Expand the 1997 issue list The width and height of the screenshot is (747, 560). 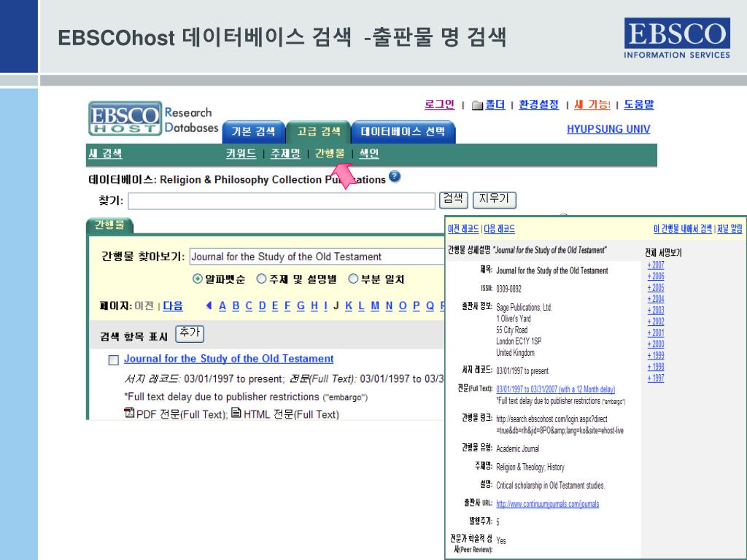[x=656, y=378]
